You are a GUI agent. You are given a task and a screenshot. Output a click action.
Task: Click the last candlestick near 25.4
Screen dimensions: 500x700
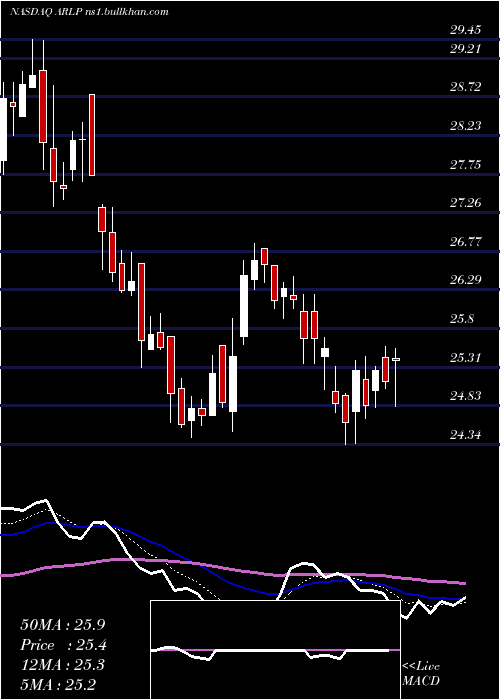(x=396, y=377)
